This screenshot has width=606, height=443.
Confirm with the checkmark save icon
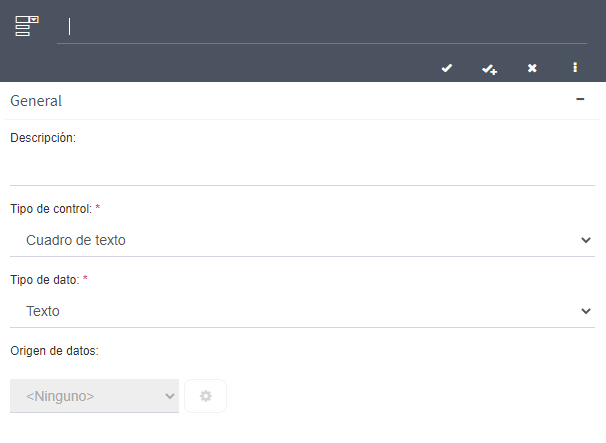tap(447, 68)
